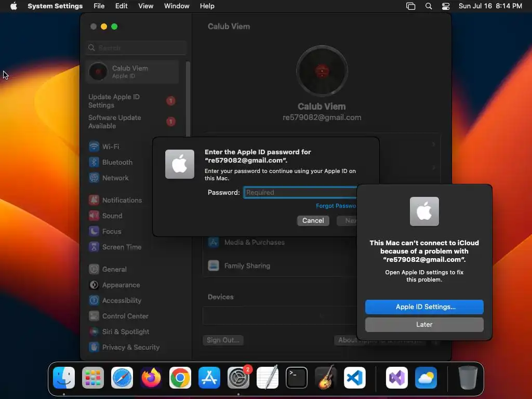
Task: Cancel the Apple ID password dialog
Action: click(313, 220)
